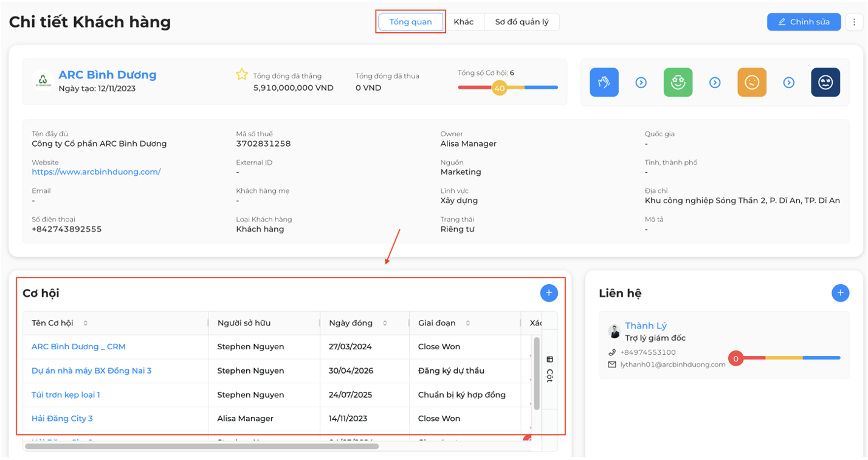The height and width of the screenshot is (460, 868).
Task: Click date 27/03/2024 in the table
Action: point(351,347)
